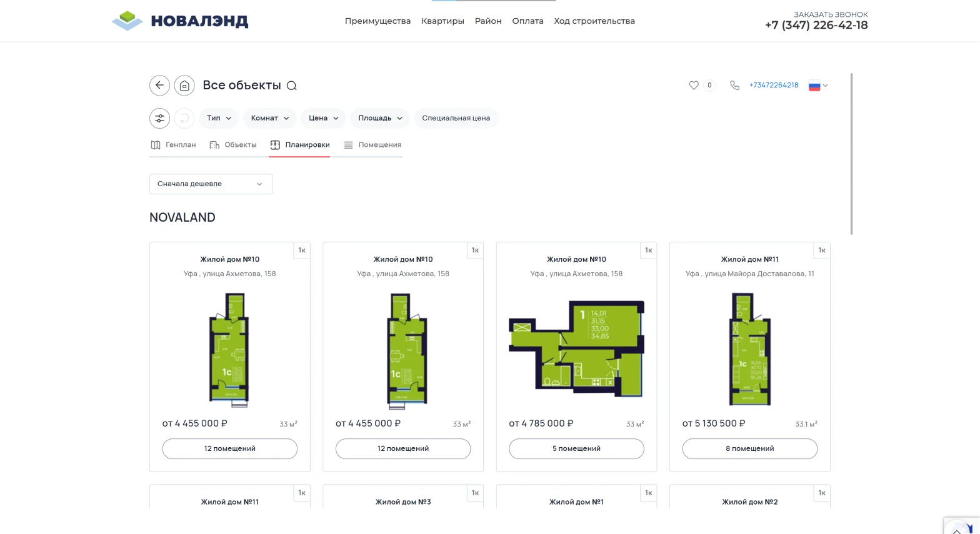The image size is (980, 534).
Task: Click 1к badge on the 5 130 500 ₽ card
Action: [822, 250]
